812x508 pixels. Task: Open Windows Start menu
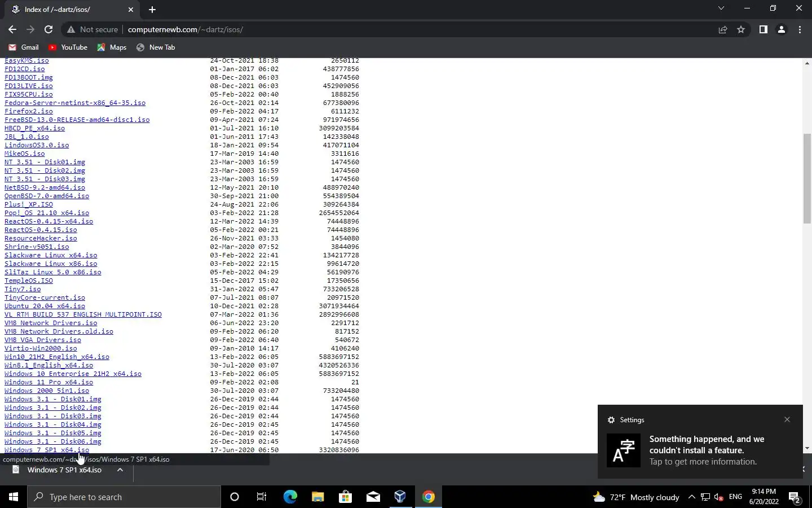coord(14,497)
